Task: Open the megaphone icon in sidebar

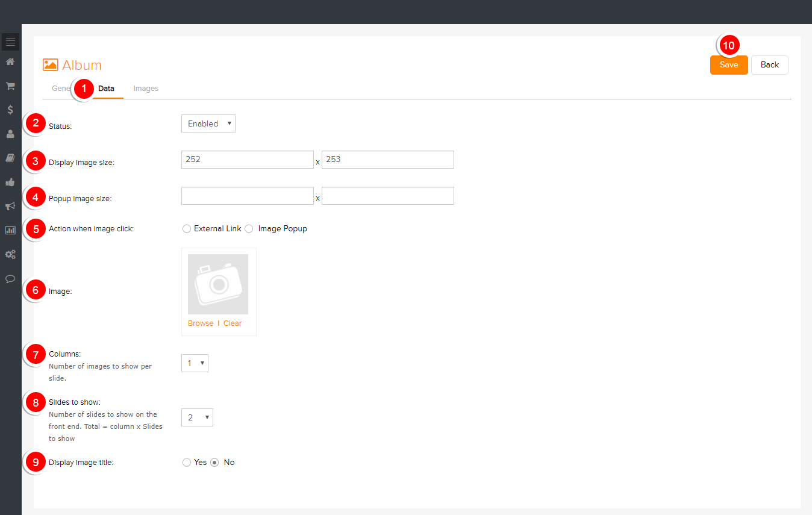Action: pos(10,206)
